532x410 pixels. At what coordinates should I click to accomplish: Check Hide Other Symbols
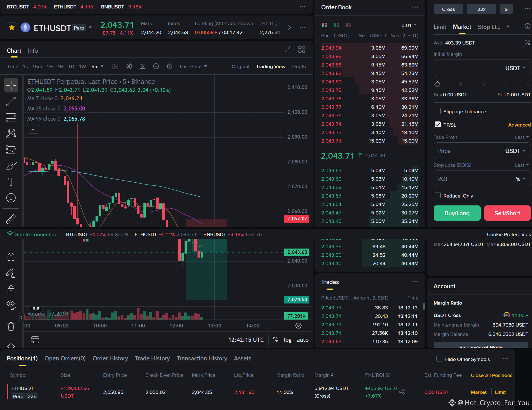click(x=439, y=359)
